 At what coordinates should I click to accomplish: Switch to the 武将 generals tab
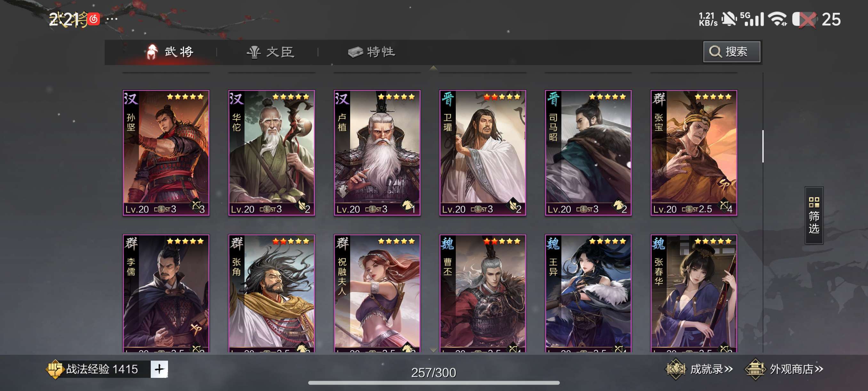(171, 52)
